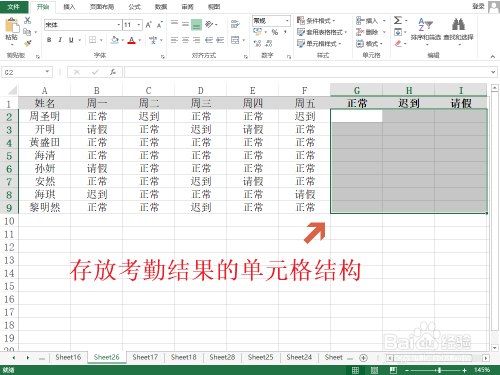Toggle Top Align vertical alignment
Screen dimensions: 500x375
pos(174,24)
